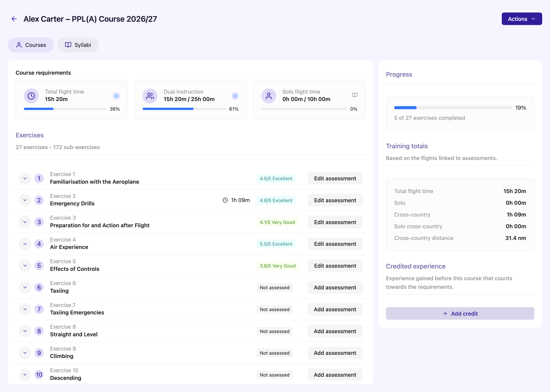Image resolution: width=550 pixels, height=392 pixels.
Task: Click Not assessed badge for Climbing
Action: click(275, 353)
